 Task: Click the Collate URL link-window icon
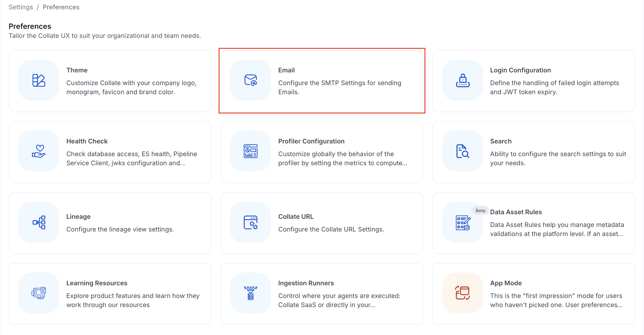point(250,222)
